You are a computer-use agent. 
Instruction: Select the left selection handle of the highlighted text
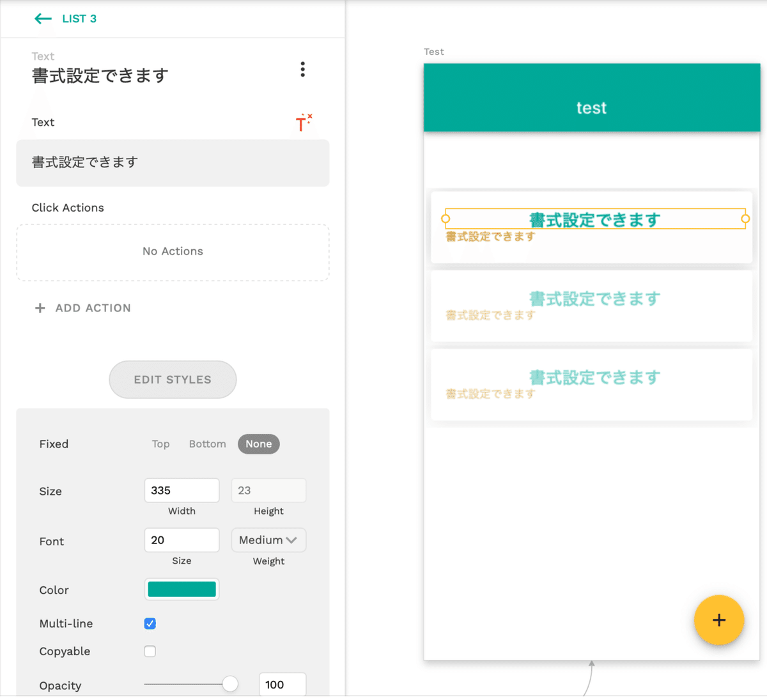click(445, 219)
